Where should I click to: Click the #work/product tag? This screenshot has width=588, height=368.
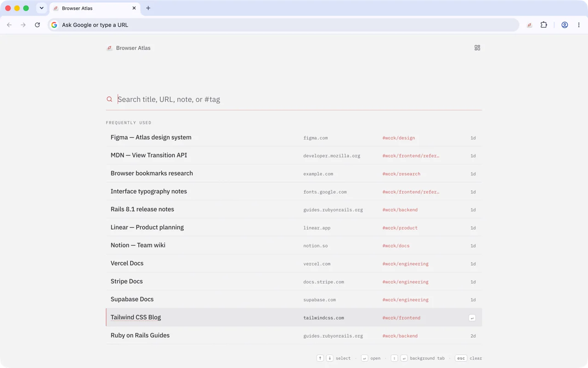click(x=400, y=228)
